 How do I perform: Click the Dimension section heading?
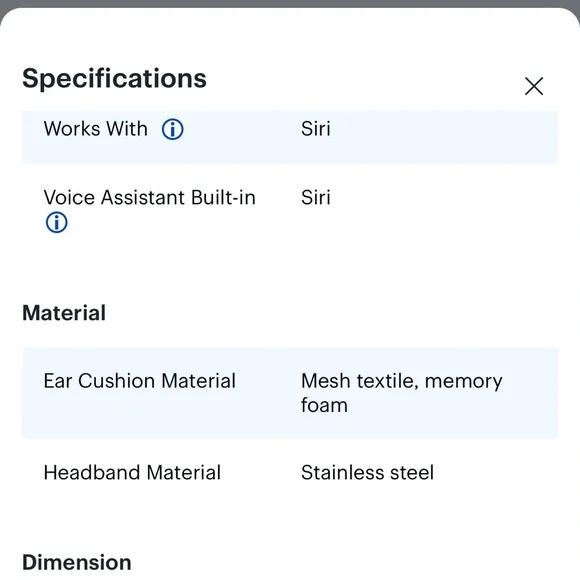pos(77,563)
